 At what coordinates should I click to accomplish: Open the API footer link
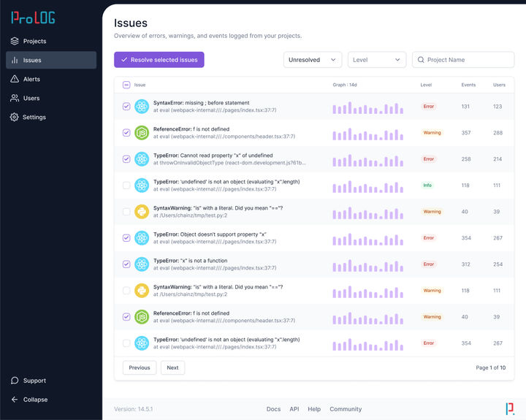(x=294, y=409)
